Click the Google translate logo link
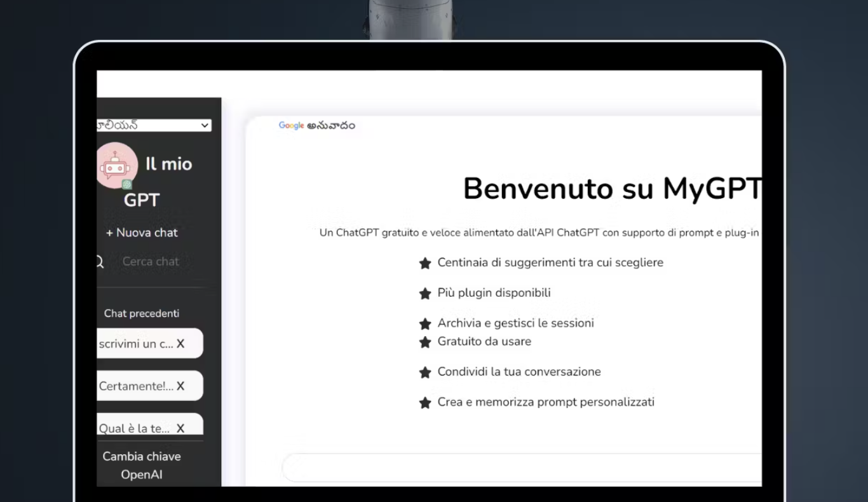The image size is (868, 502). (291, 126)
